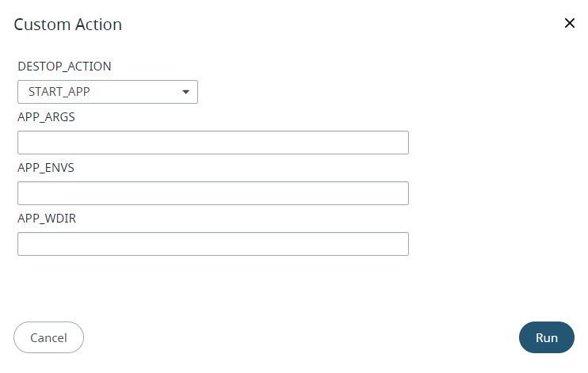Focus the APP_WDIR input field
The image size is (588, 373).
click(212, 244)
